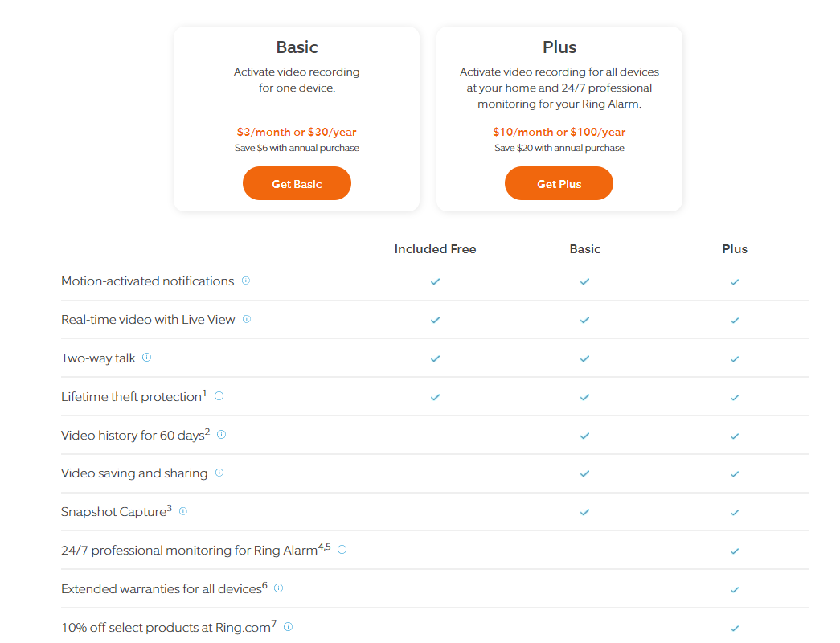Open info tooltip for Two-way talk
This screenshot has height=643, width=840.
click(x=146, y=358)
